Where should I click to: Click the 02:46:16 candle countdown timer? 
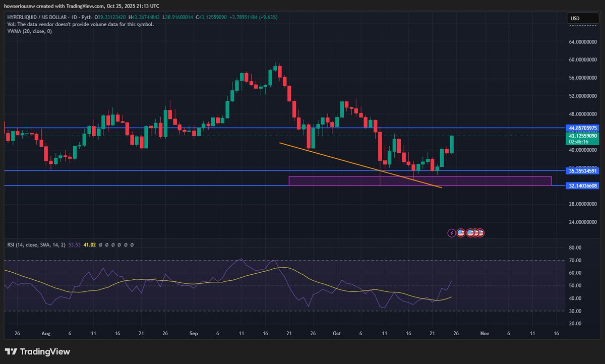tap(578, 142)
